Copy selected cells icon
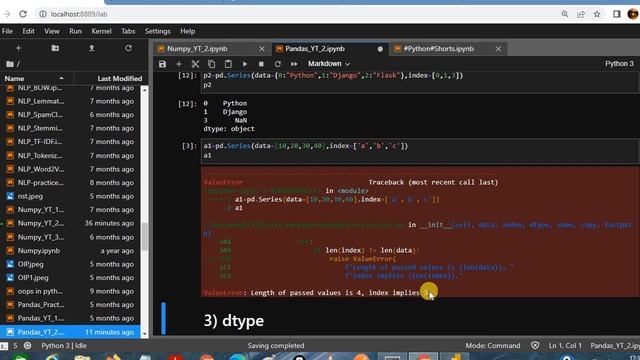640x360 pixels. point(211,64)
